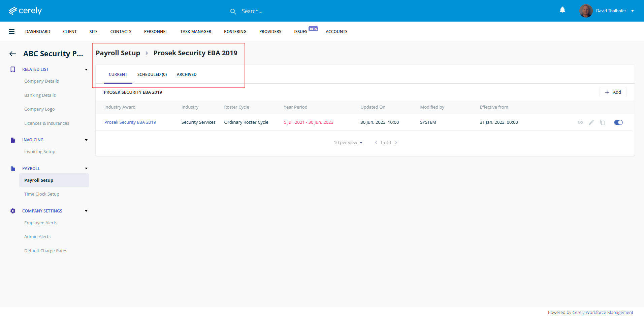Click the Company Settings gear icon
Screen dimensions: 644x317
tap(13, 211)
